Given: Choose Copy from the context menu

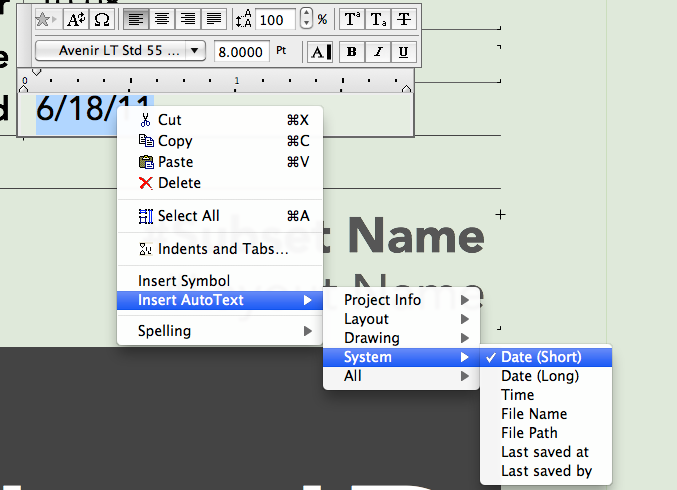Looking at the screenshot, I should pos(220,141).
